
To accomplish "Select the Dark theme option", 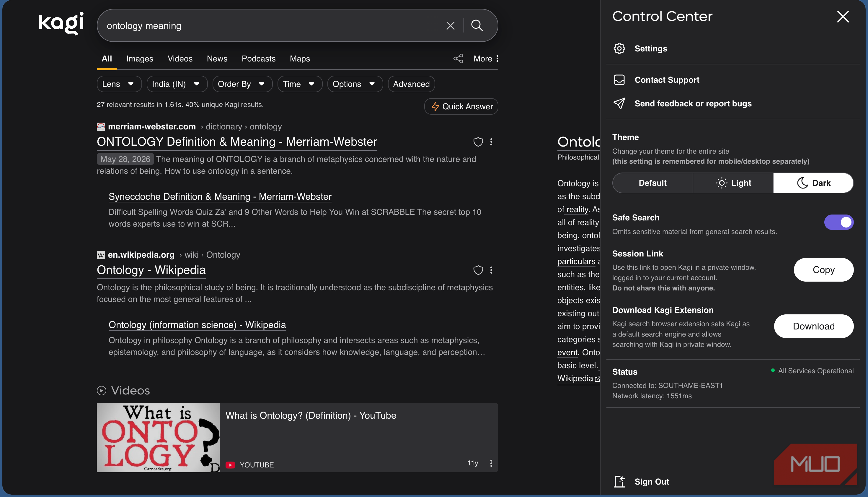I will pyautogui.click(x=813, y=183).
